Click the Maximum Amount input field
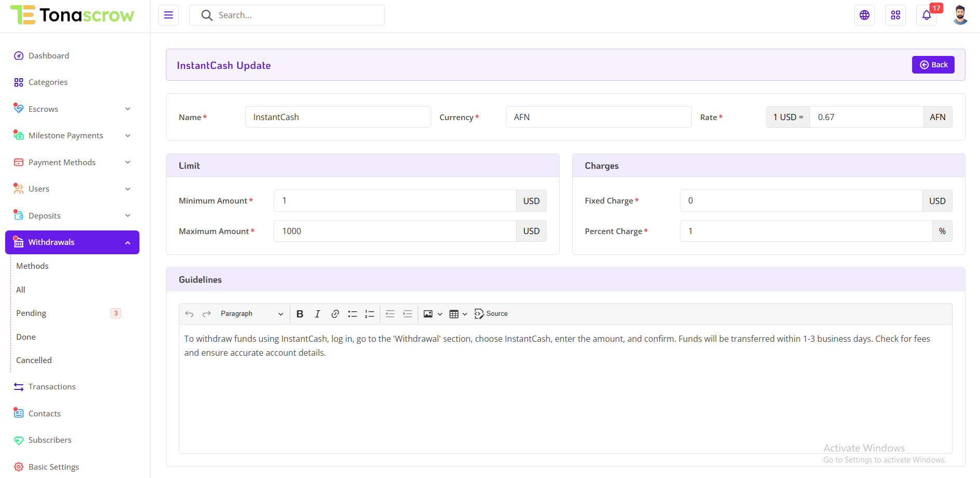The image size is (980, 478). click(394, 231)
